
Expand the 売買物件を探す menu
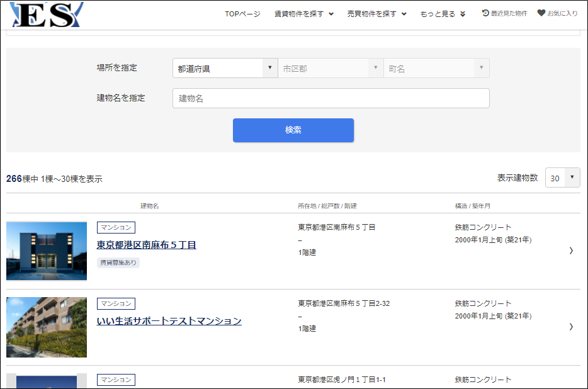pos(376,14)
